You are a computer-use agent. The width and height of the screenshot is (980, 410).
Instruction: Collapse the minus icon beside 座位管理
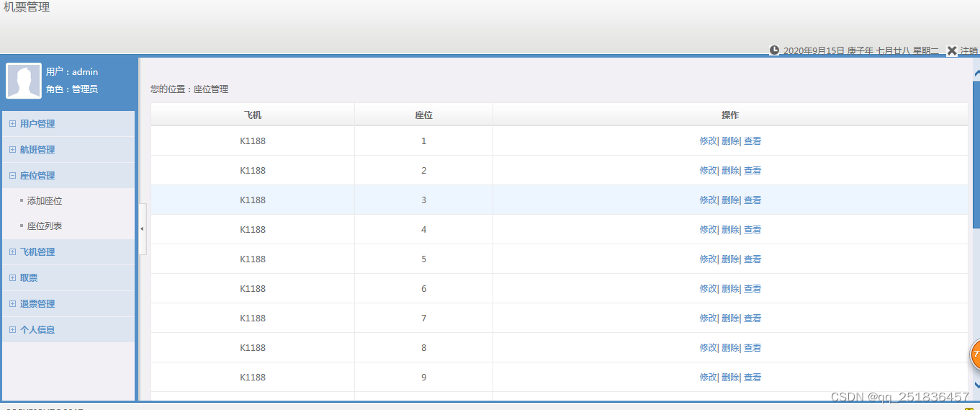click(12, 176)
